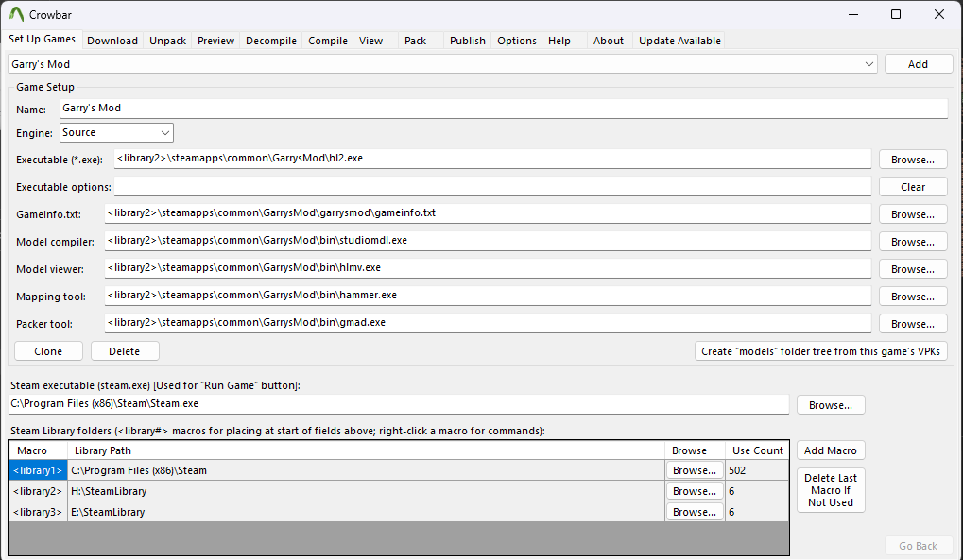This screenshot has width=963, height=560.
Task: Open the Engine Source dropdown
Action: click(116, 132)
